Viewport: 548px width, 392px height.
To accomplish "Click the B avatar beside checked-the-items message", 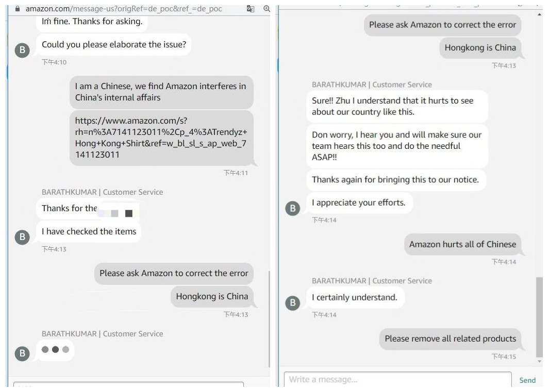I will (x=22, y=237).
